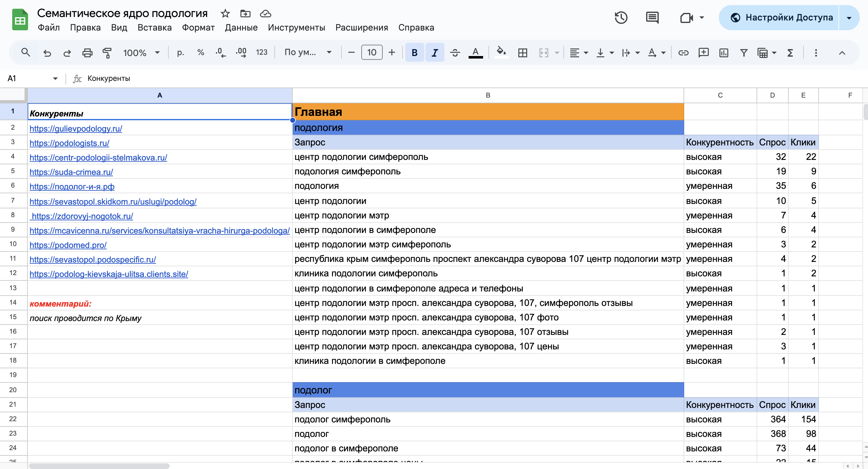Star the document with star icon

[225, 14]
